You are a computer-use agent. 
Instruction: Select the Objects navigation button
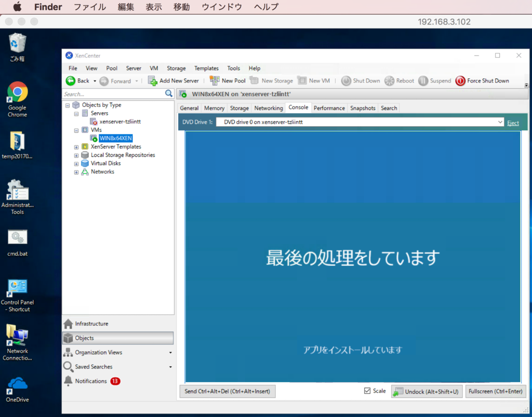(118, 338)
